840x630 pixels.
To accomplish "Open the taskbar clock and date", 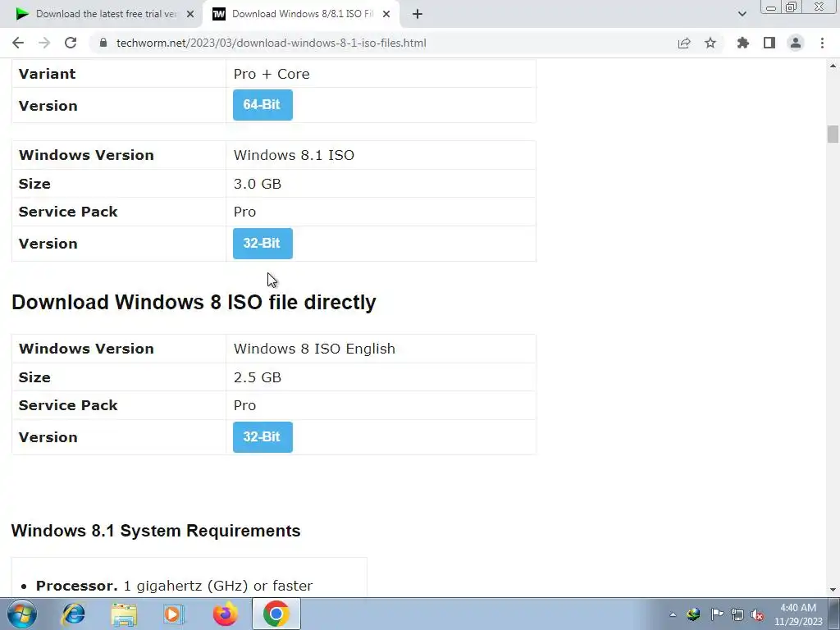I will click(798, 614).
